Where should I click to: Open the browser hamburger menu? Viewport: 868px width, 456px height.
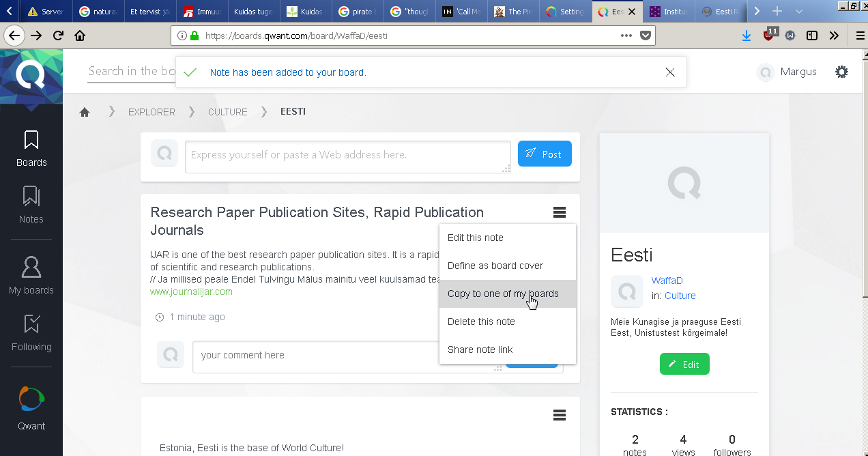tap(859, 35)
